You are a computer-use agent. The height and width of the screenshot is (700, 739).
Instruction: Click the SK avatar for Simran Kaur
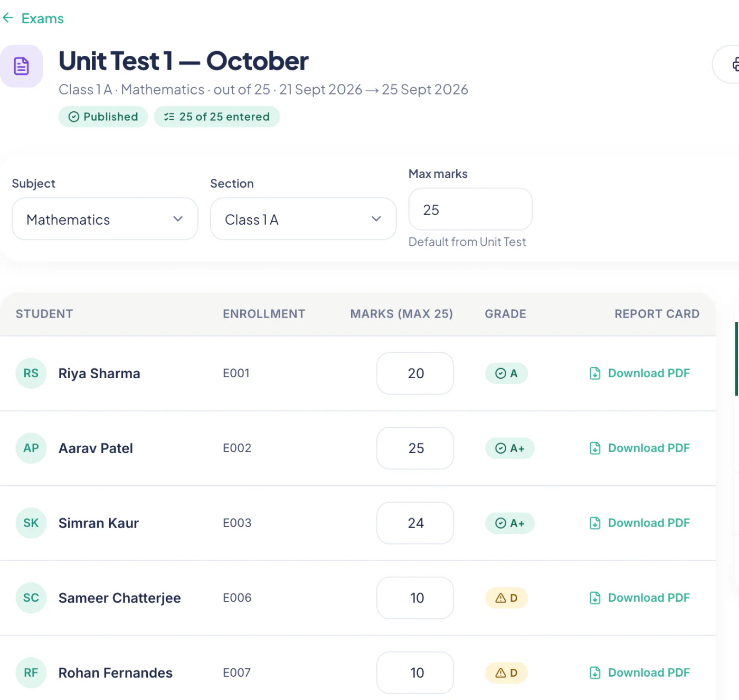pyautogui.click(x=31, y=523)
